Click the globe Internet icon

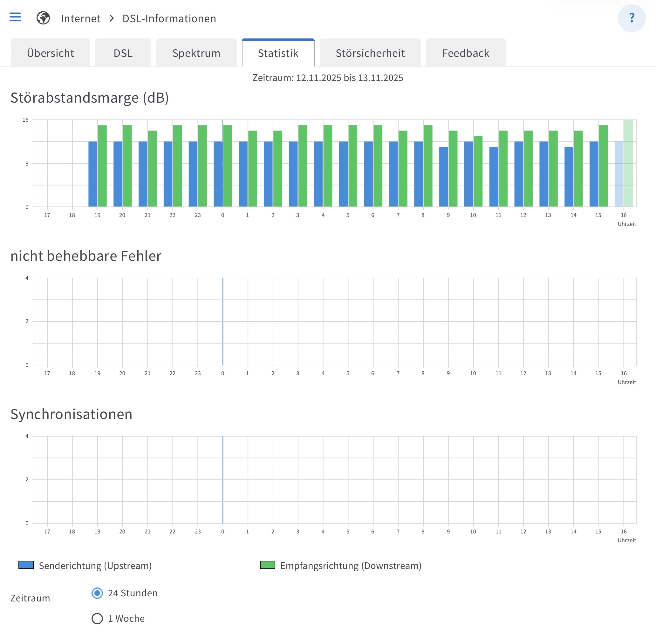[43, 18]
